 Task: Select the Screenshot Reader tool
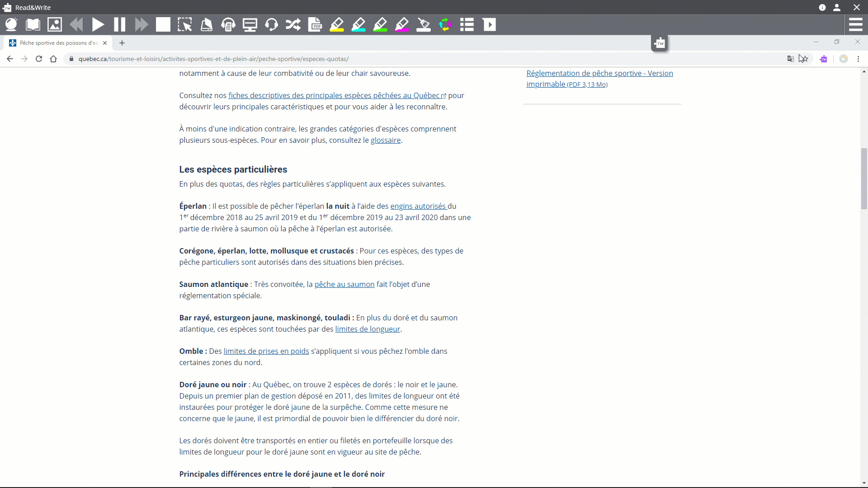point(184,25)
